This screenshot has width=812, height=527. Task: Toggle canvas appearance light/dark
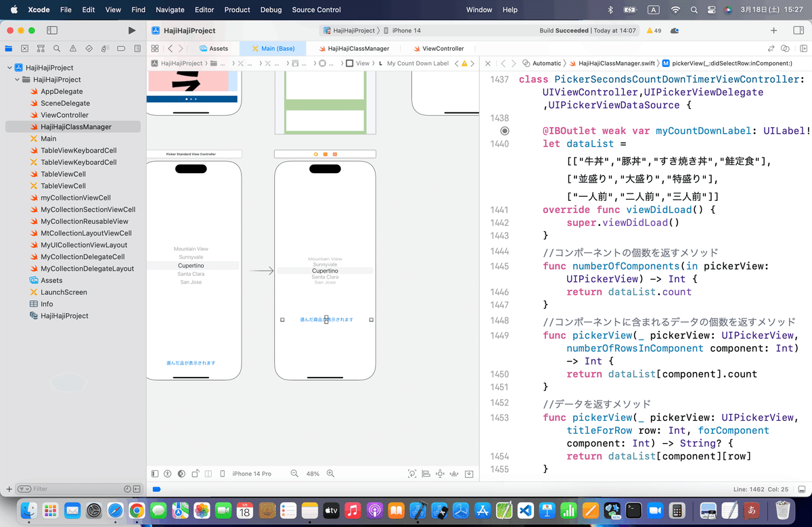click(x=181, y=474)
